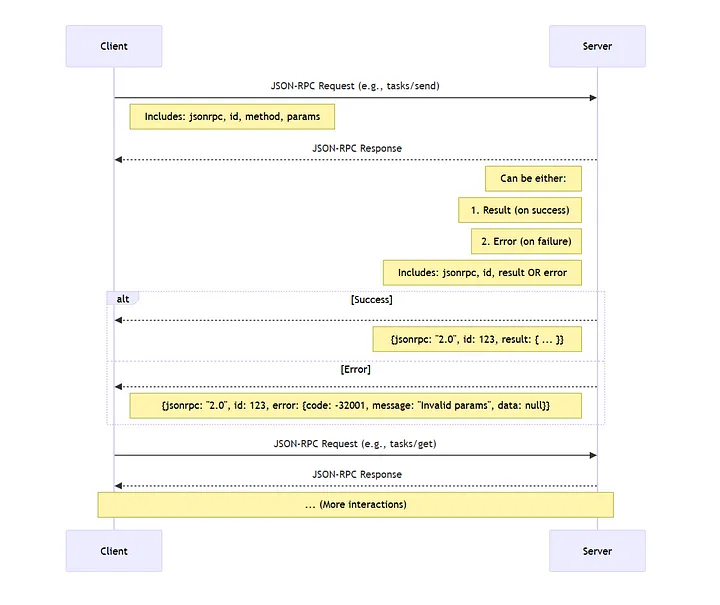Click the bottom Client participant box
Viewport: 720px width, 605px height.
point(114,551)
